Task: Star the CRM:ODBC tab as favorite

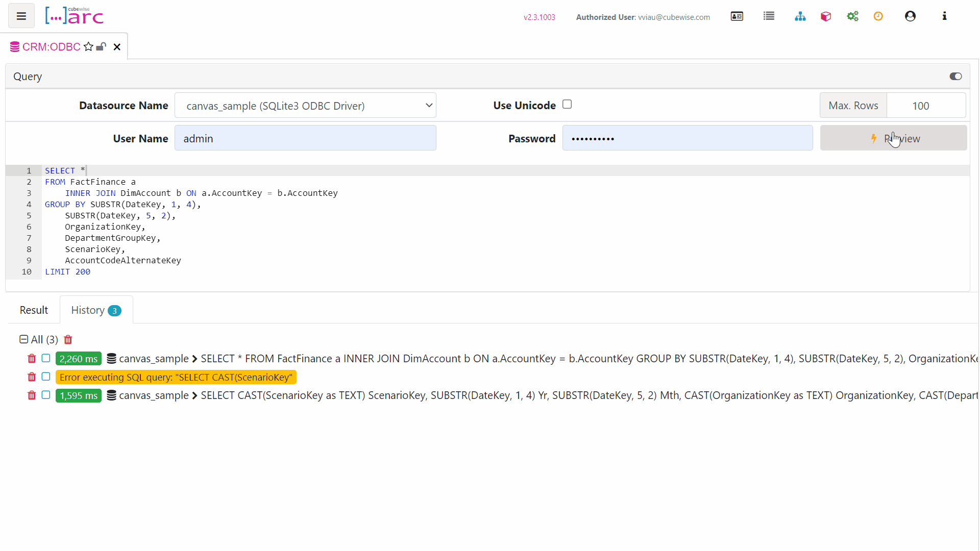Action: click(x=88, y=47)
